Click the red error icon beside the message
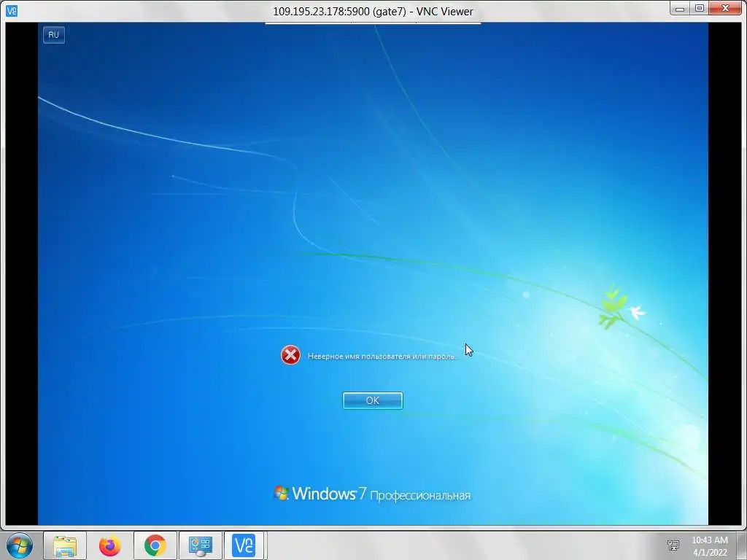This screenshot has width=747, height=560. (x=290, y=355)
